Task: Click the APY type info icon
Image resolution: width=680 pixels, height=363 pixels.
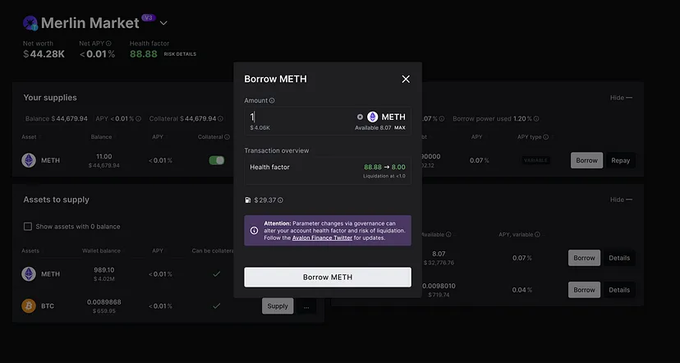Action: point(546,137)
